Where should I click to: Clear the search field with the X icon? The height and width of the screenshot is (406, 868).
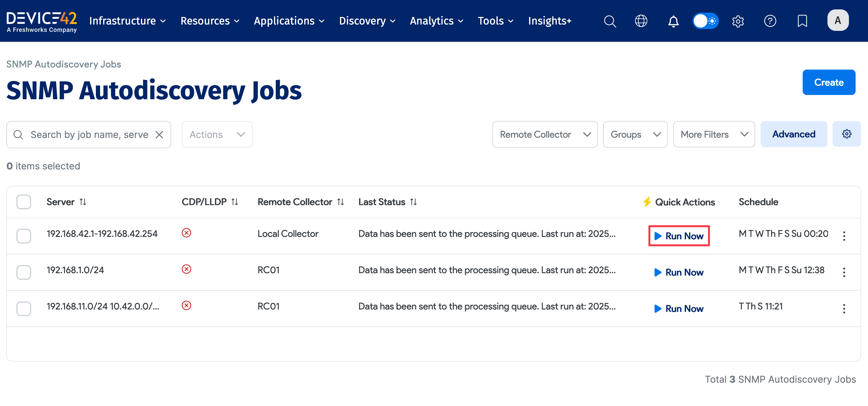(x=159, y=134)
